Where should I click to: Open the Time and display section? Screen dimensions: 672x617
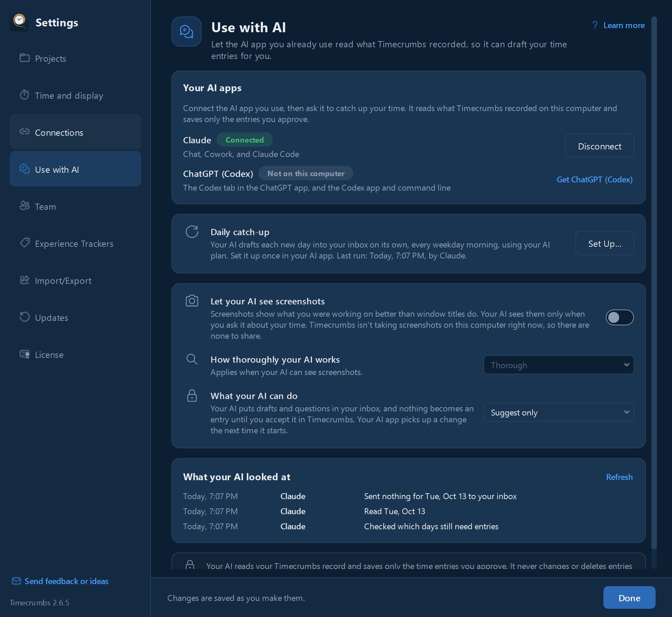tap(75, 95)
